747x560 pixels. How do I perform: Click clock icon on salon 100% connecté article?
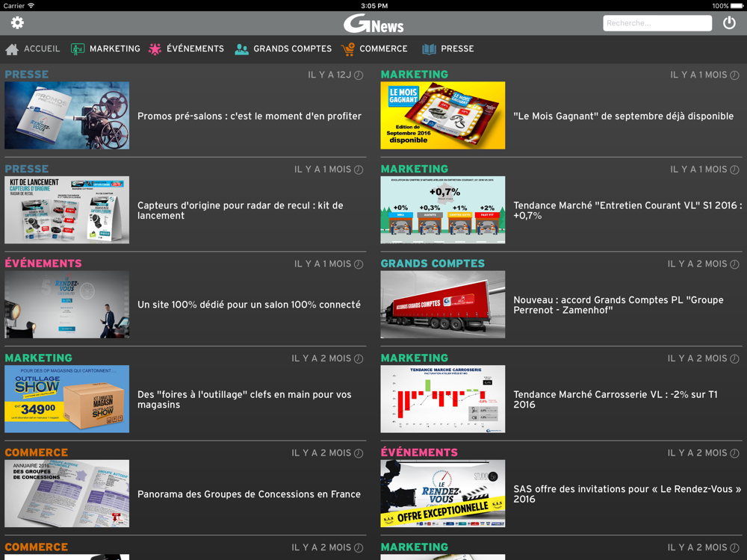359,264
